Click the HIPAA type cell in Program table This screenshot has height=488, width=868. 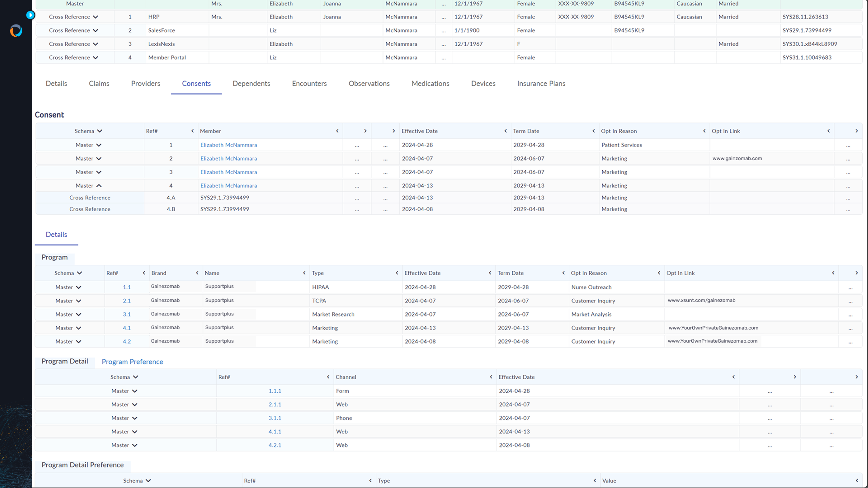[321, 287]
